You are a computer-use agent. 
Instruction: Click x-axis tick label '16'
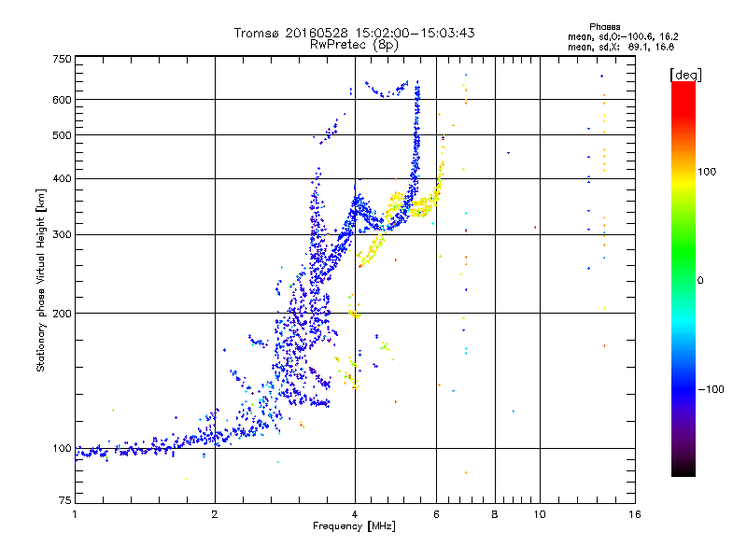pyautogui.click(x=635, y=514)
